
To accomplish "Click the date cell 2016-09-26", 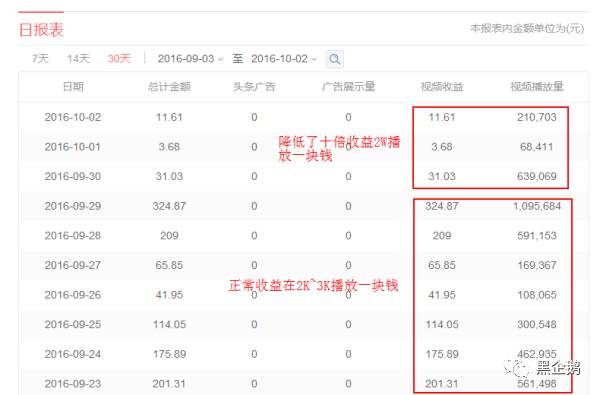I will 73,295.
